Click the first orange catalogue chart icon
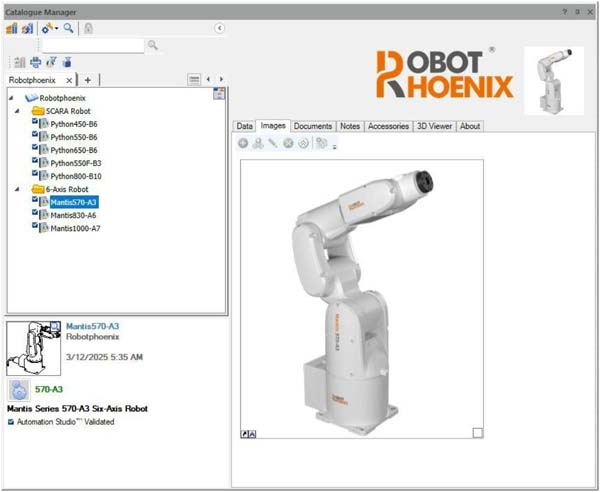Viewport: 600px width, 492px height. pos(12,28)
